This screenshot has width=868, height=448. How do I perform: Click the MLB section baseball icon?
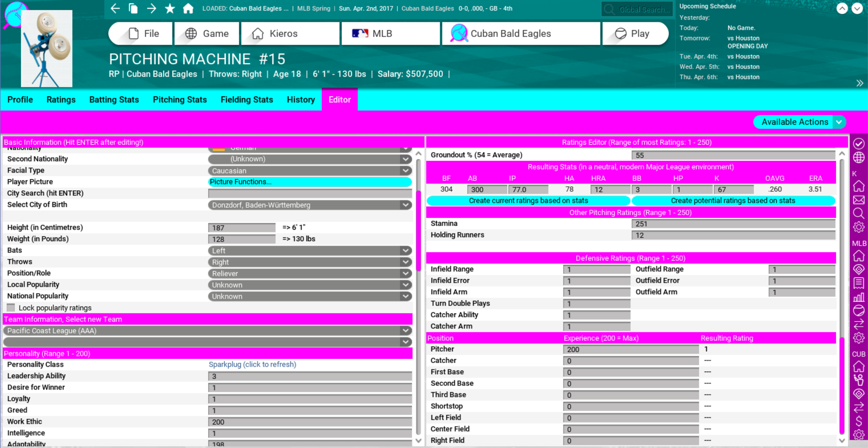[x=859, y=311]
